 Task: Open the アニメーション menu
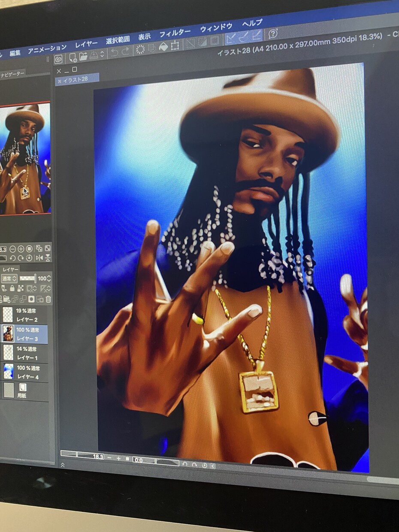47,48
